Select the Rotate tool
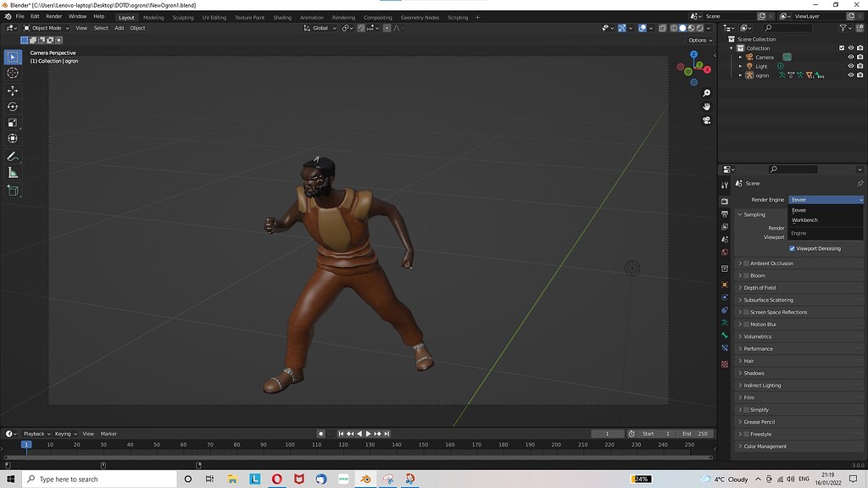 click(x=13, y=107)
